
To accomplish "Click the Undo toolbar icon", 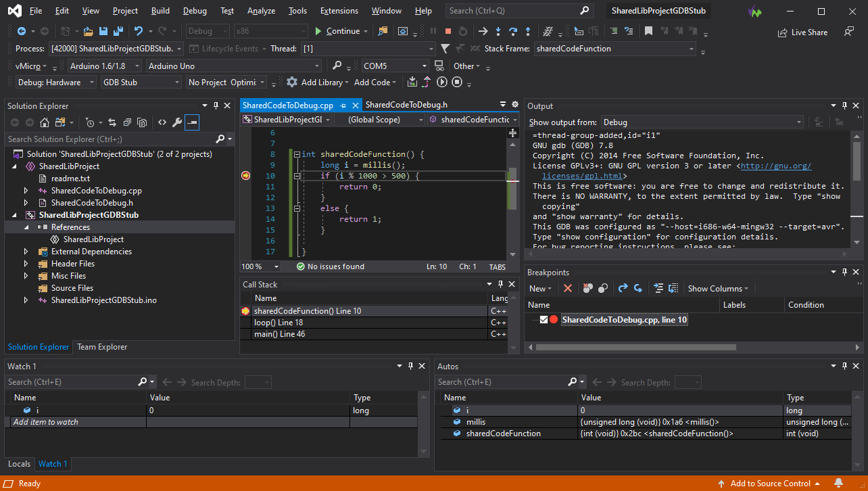I will [x=139, y=31].
